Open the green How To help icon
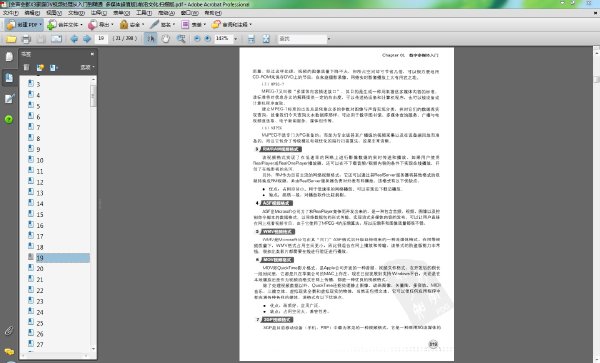The height and width of the screenshot is (363, 600). [x=9, y=119]
